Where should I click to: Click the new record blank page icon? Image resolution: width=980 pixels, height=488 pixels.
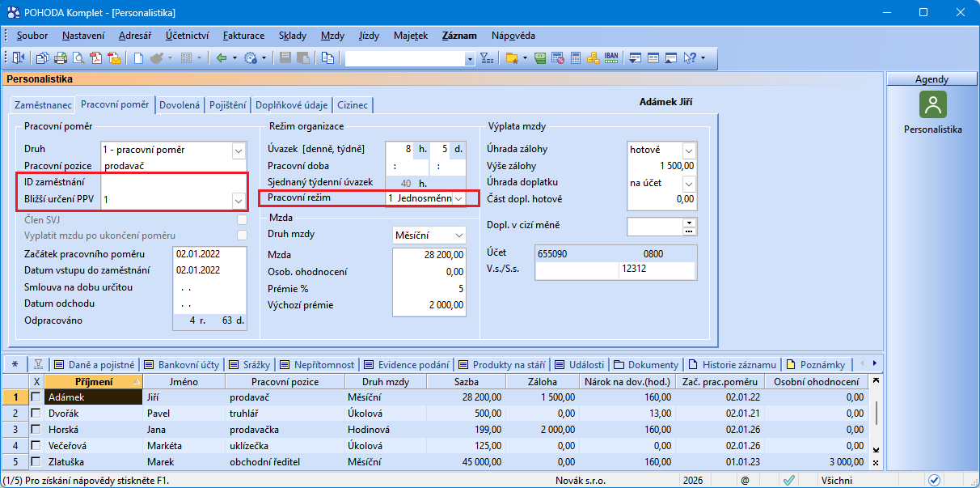138,58
